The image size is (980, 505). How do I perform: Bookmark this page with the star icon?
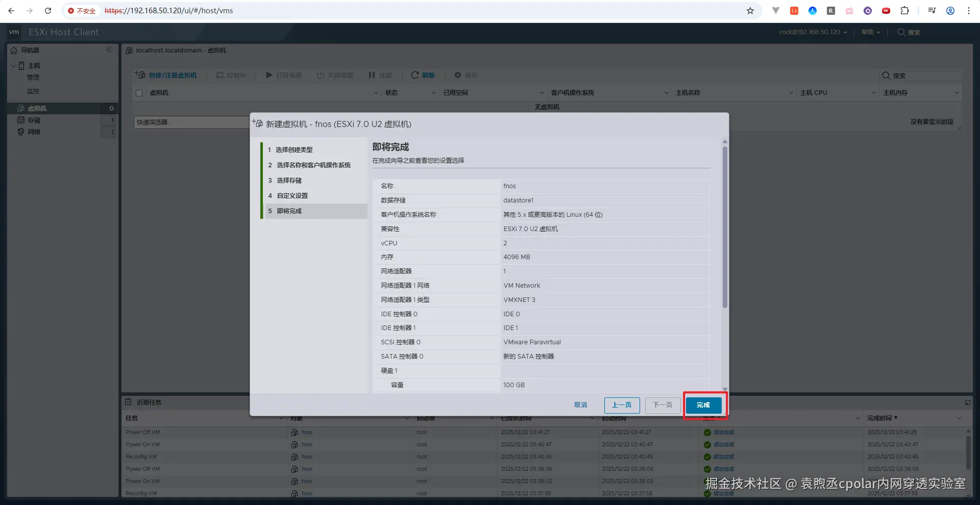tap(750, 11)
